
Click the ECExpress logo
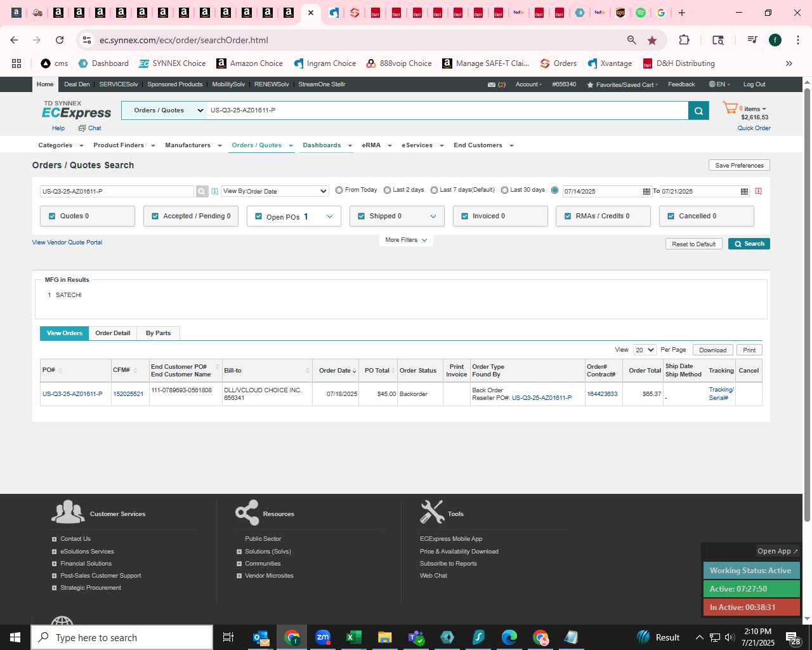tap(76, 110)
